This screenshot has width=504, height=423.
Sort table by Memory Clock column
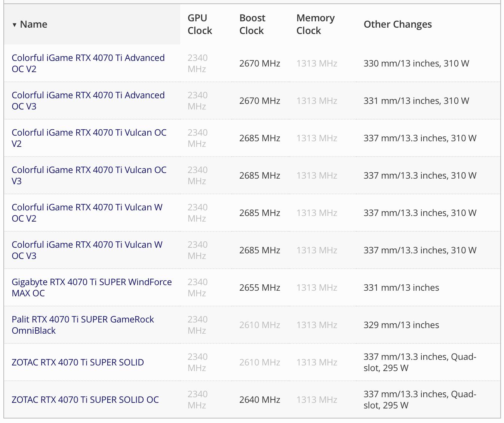pyautogui.click(x=315, y=24)
